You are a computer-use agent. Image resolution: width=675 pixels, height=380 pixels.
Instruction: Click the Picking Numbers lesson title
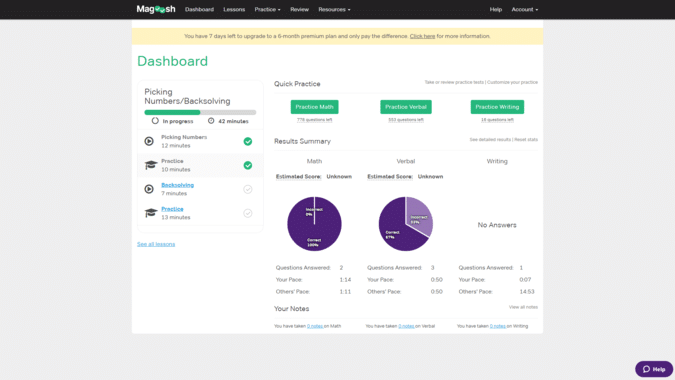click(184, 137)
